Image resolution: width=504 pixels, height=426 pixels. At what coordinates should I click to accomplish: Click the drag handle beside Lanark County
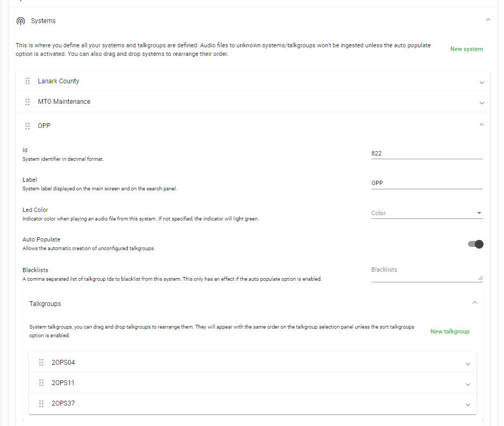(x=27, y=81)
